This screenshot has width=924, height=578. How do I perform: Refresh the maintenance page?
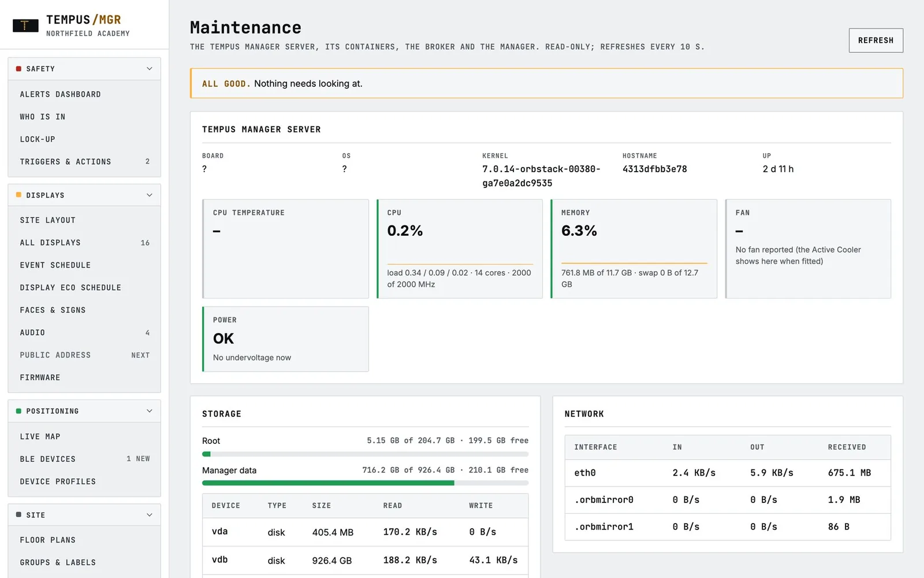875,40
